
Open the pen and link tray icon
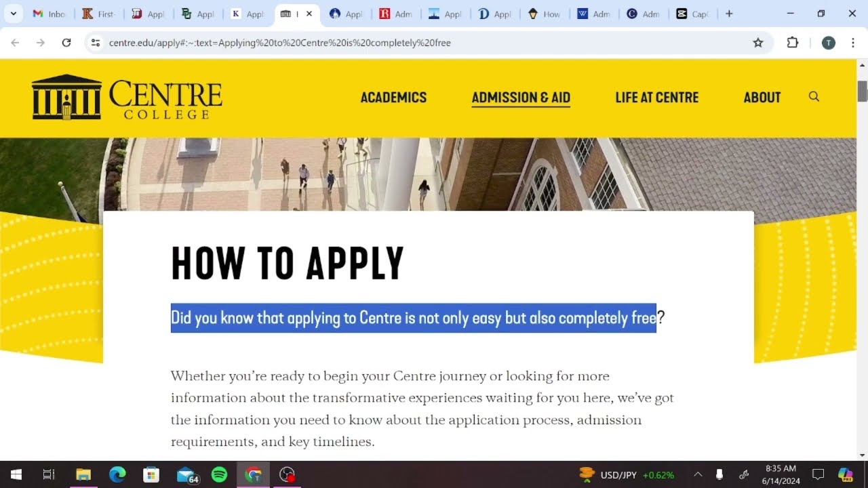point(743,474)
